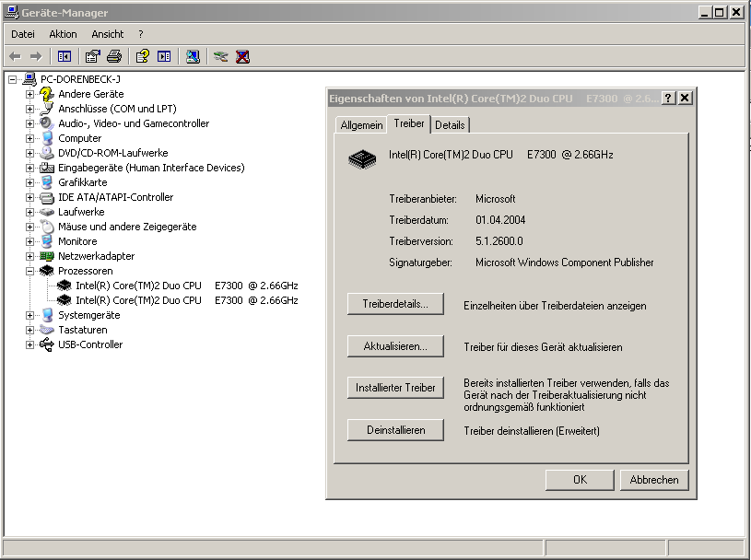This screenshot has width=751, height=560.
Task: Click the Abbrechen button
Action: (x=654, y=480)
